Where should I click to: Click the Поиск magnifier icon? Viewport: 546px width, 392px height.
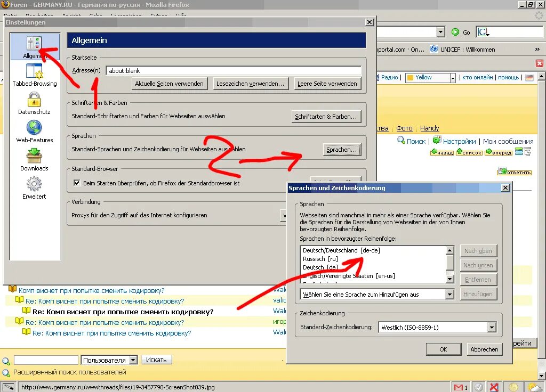click(x=401, y=141)
